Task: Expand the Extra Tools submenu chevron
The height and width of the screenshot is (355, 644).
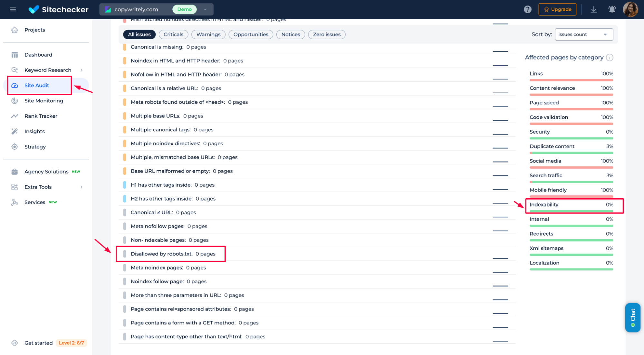Action: pyautogui.click(x=82, y=187)
